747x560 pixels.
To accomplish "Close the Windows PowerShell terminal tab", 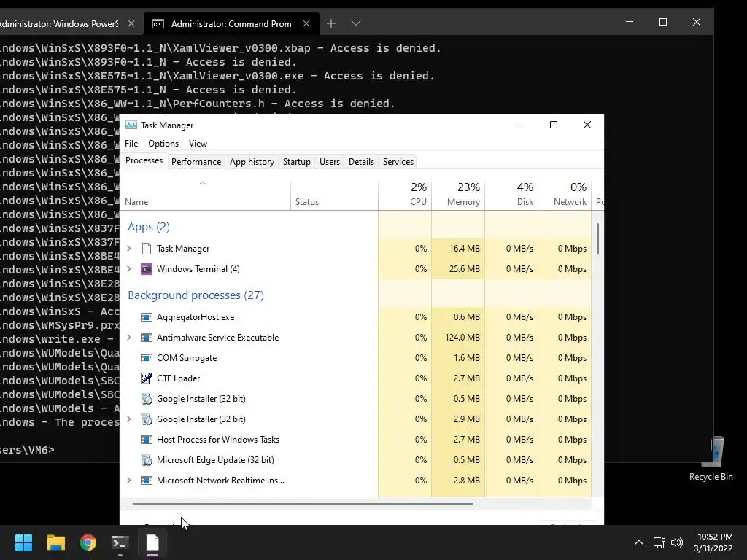I will [x=131, y=23].
